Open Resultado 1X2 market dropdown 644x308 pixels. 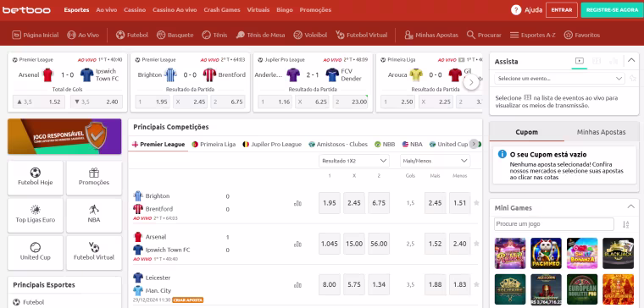[354, 161]
